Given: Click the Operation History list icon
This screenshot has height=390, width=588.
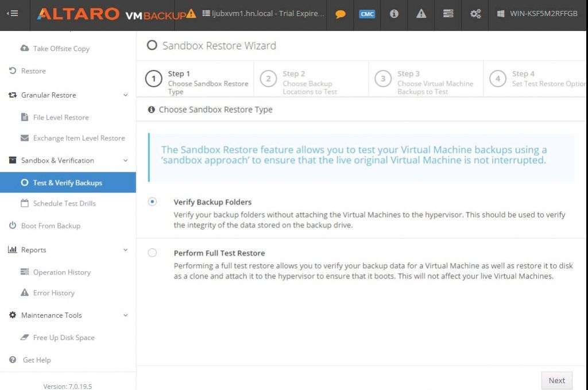Looking at the screenshot, I should click(x=25, y=272).
